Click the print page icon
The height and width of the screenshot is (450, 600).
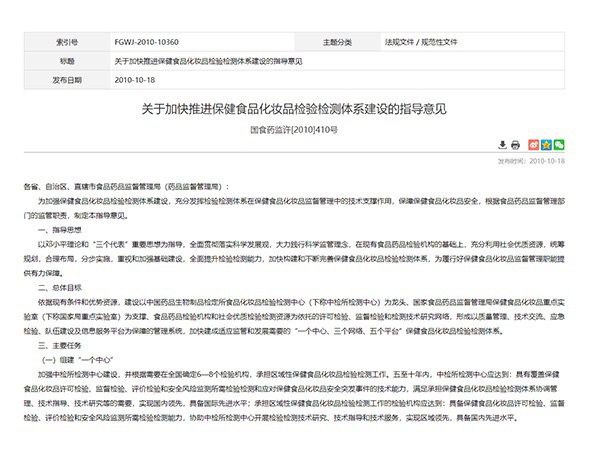[514, 145]
